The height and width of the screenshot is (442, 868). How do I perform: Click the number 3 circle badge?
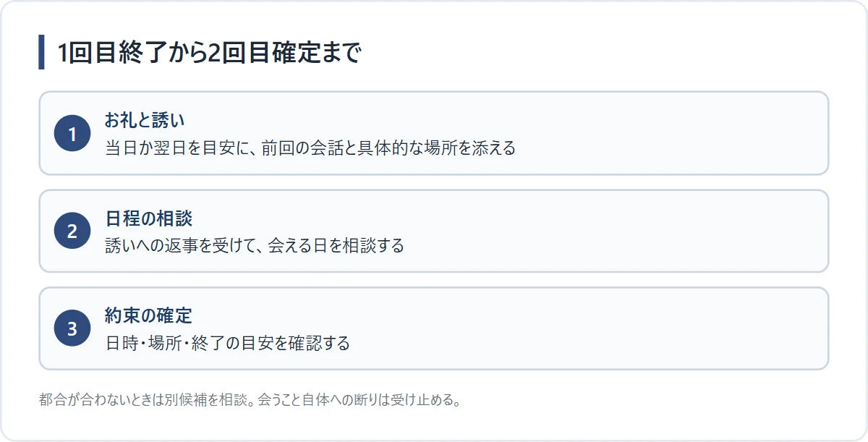point(72,328)
